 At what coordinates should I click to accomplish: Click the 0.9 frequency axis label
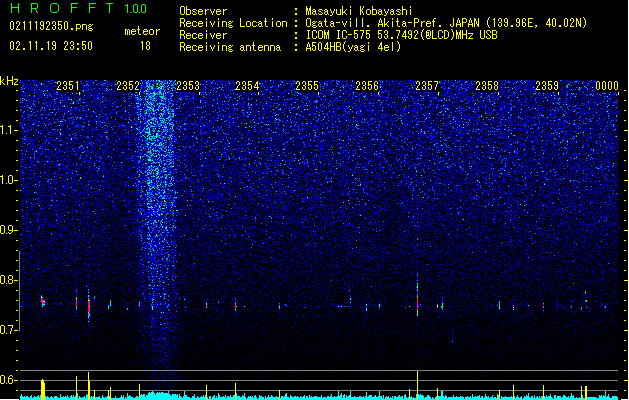coord(9,230)
